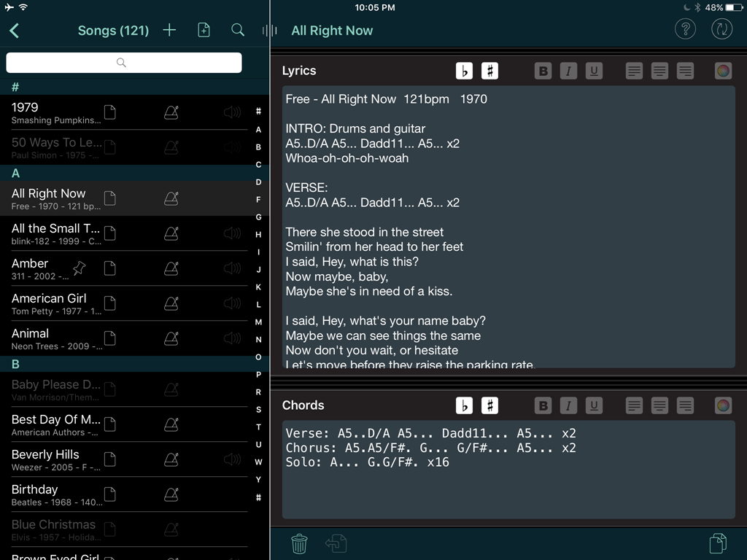Tap the export arrow icon in bottom bar

[336, 543]
